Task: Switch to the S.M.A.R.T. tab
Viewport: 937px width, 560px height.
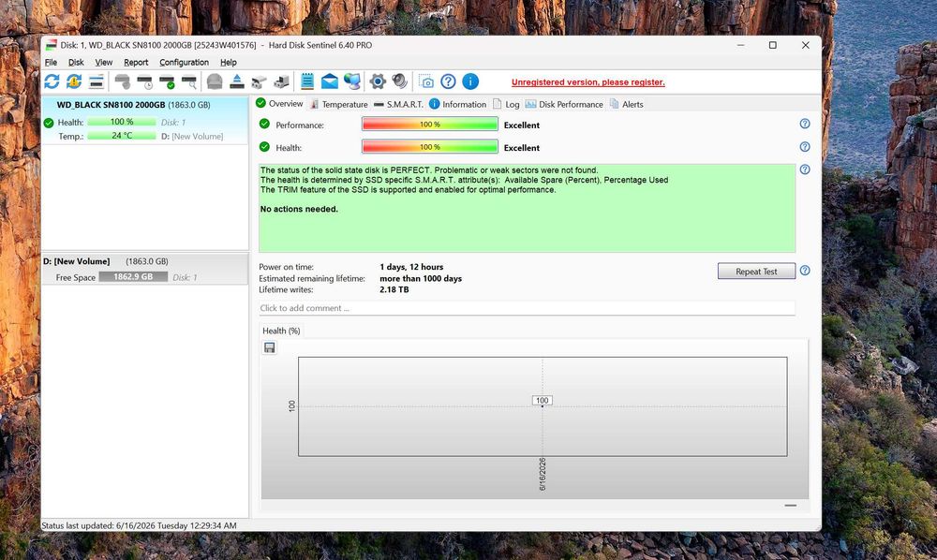Action: 398,104
